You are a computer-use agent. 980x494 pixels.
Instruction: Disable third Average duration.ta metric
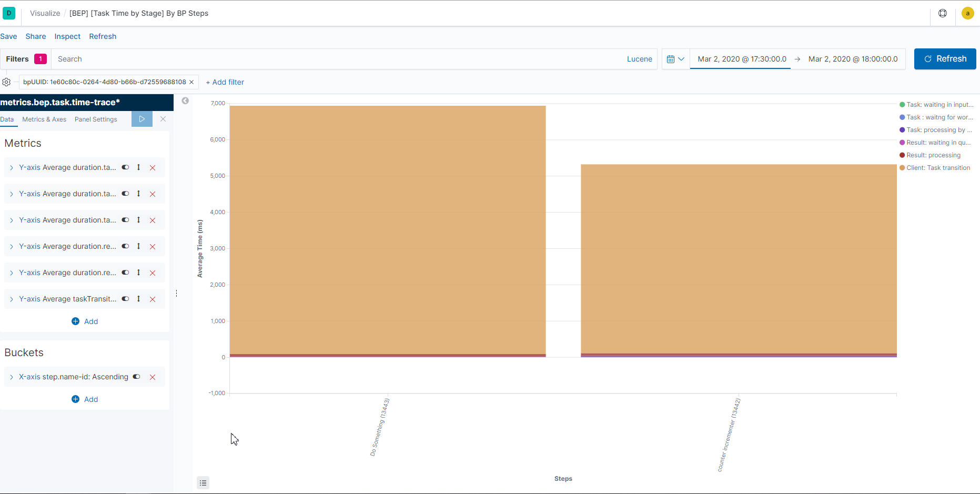[125, 220]
